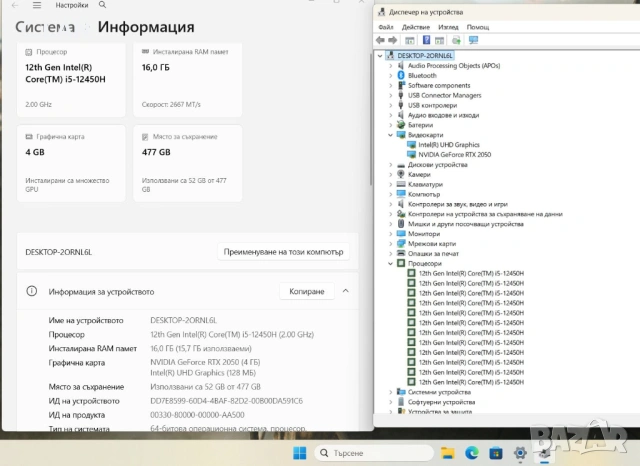Expand the Мрежови карти node
Screen dimensions: 640x466
pos(391,244)
